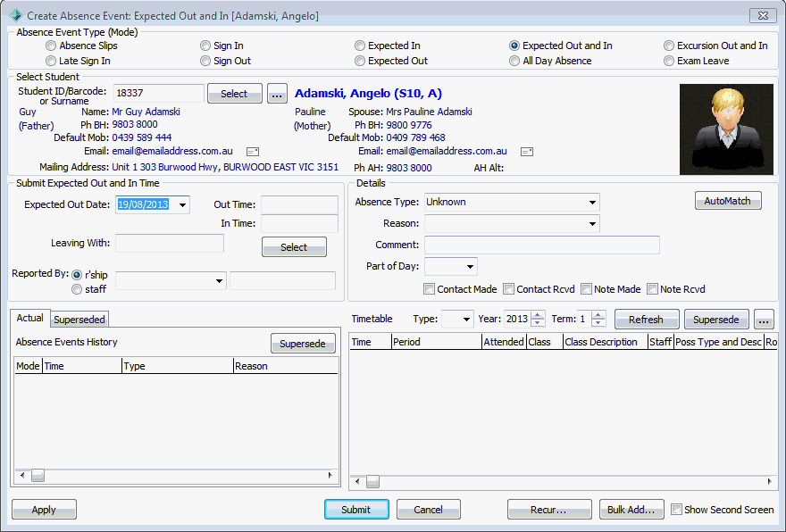Screen dimensions: 786x532
Task: Click the In Time field
Action: pos(300,223)
